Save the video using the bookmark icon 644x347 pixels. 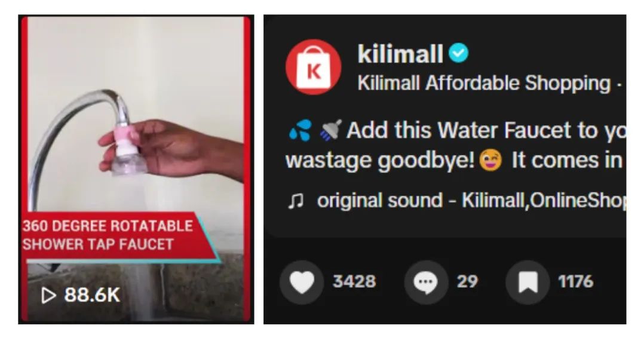pos(528,282)
